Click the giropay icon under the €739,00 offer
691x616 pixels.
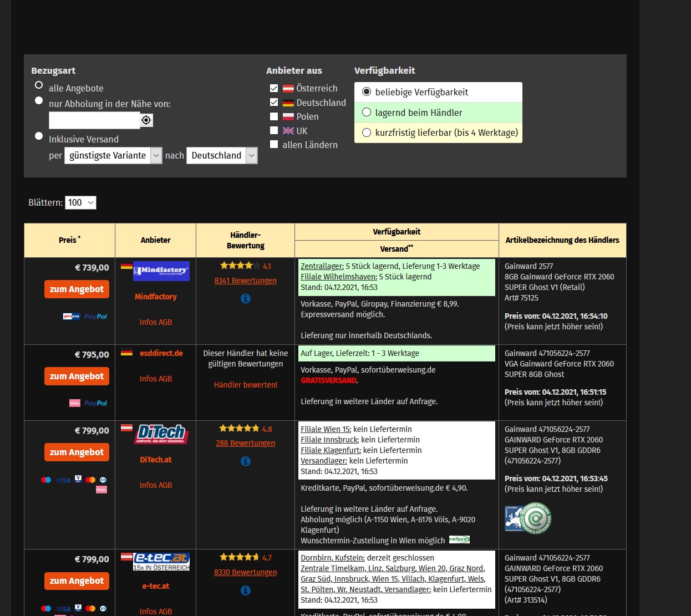tap(72, 317)
